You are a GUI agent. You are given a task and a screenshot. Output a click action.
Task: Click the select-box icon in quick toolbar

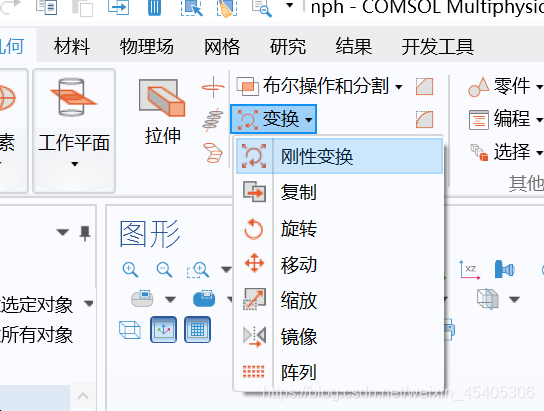point(192,8)
